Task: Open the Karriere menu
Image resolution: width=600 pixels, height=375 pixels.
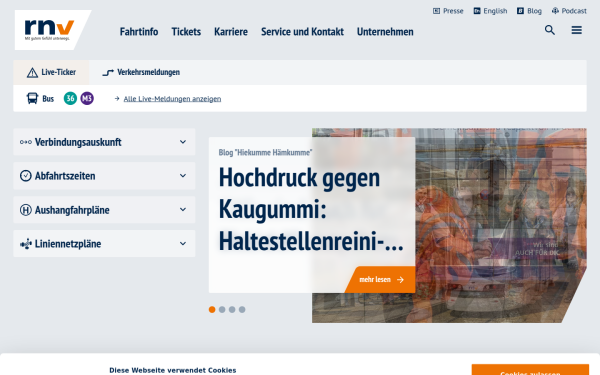Action: (x=231, y=31)
